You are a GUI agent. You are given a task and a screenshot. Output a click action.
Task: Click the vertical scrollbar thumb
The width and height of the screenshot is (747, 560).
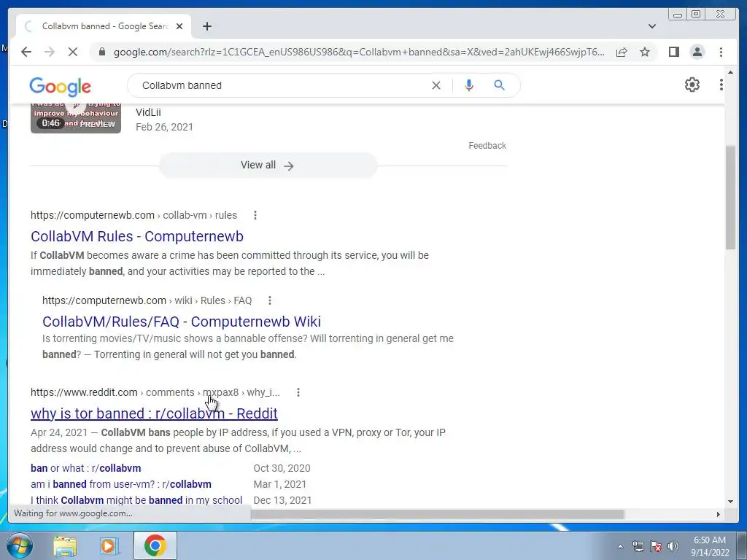pyautogui.click(x=730, y=197)
